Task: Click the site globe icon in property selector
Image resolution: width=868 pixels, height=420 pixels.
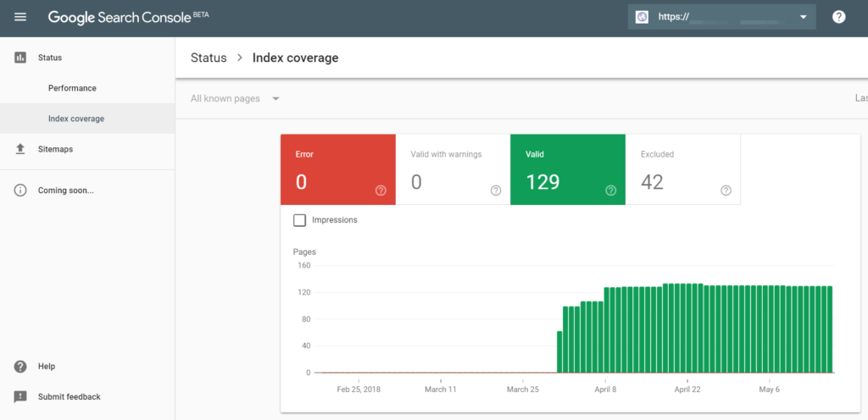Action: point(643,17)
